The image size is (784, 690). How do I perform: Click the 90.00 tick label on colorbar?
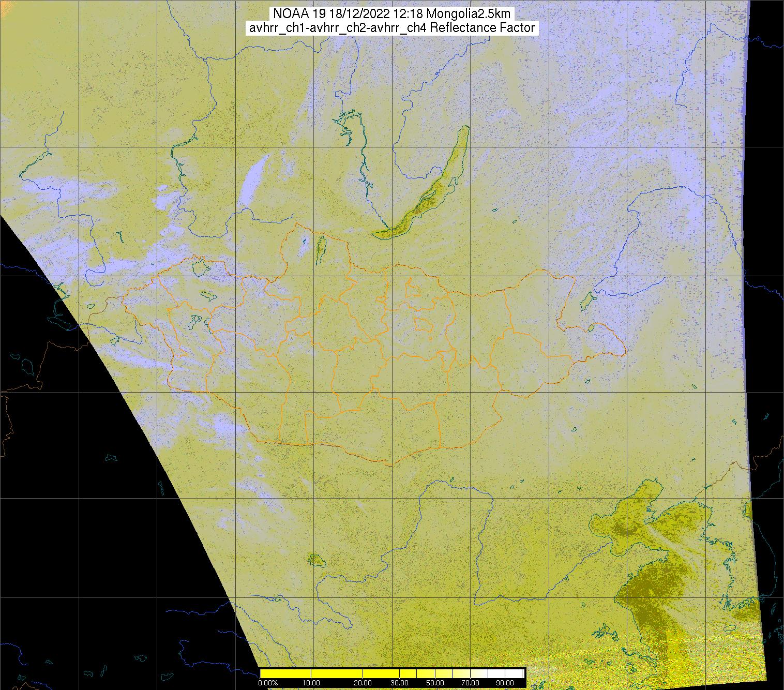pos(501,683)
